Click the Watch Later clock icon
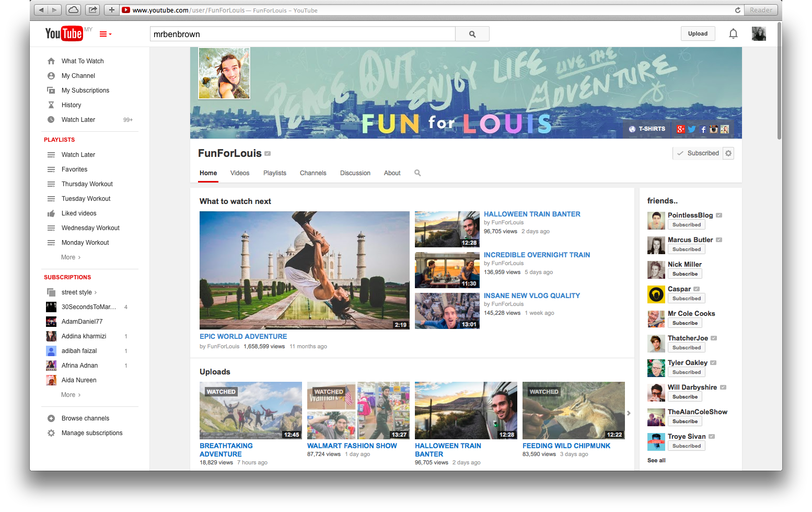The height and width of the screenshot is (512, 812). tap(51, 120)
